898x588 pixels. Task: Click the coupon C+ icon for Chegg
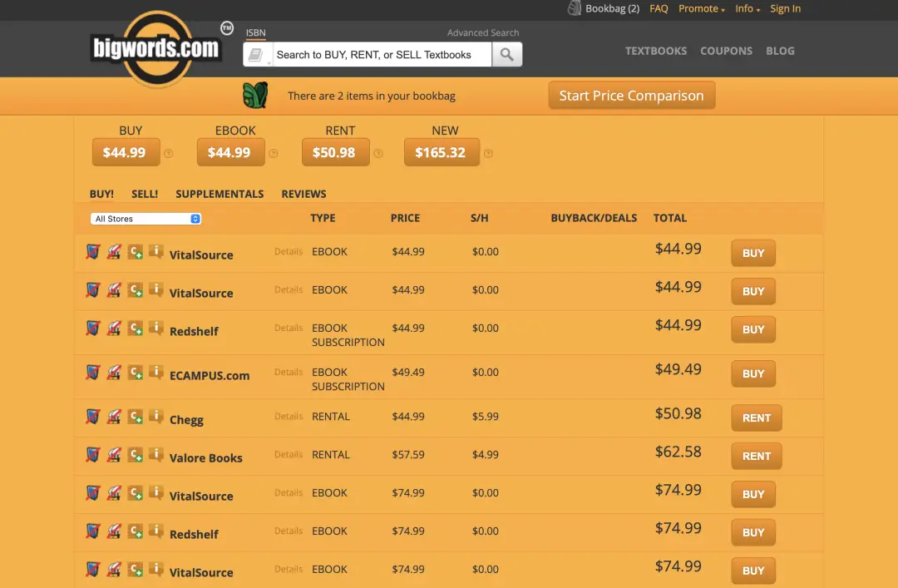136,417
